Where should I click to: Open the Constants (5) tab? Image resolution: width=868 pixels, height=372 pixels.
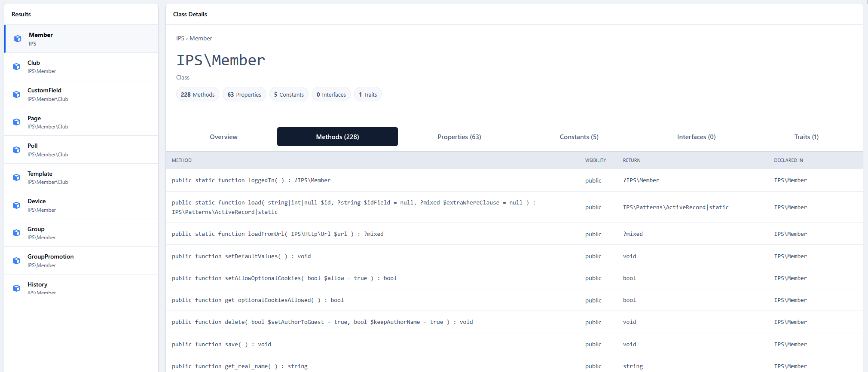click(579, 137)
